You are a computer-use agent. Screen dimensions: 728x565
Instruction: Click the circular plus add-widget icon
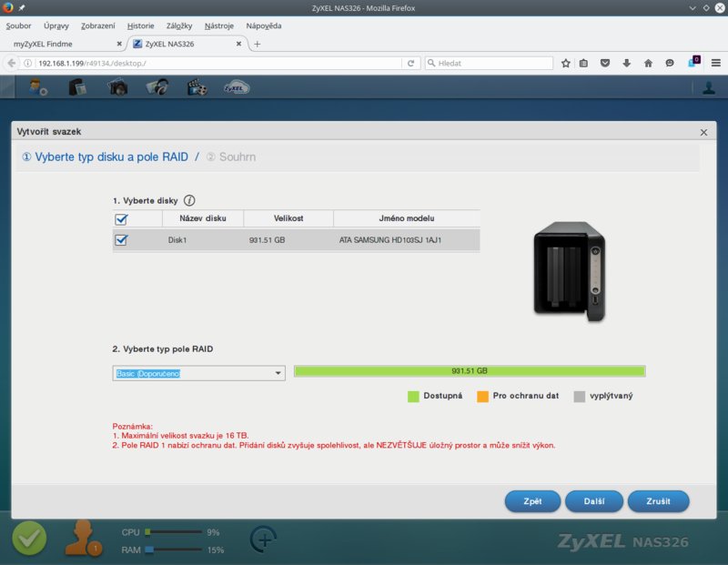pyautogui.click(x=264, y=539)
